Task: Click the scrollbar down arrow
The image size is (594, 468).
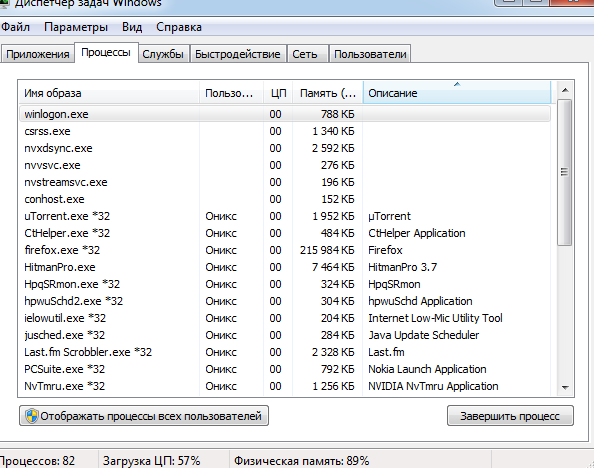Action: pos(565,387)
